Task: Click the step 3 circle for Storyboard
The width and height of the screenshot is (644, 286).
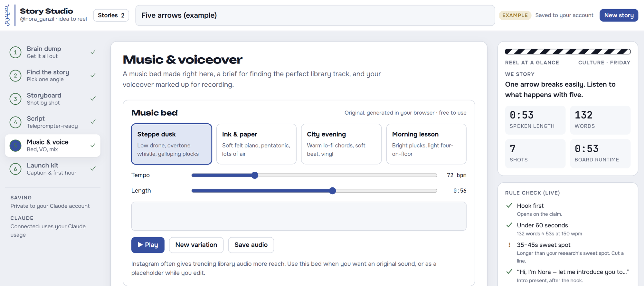Action: 15,99
